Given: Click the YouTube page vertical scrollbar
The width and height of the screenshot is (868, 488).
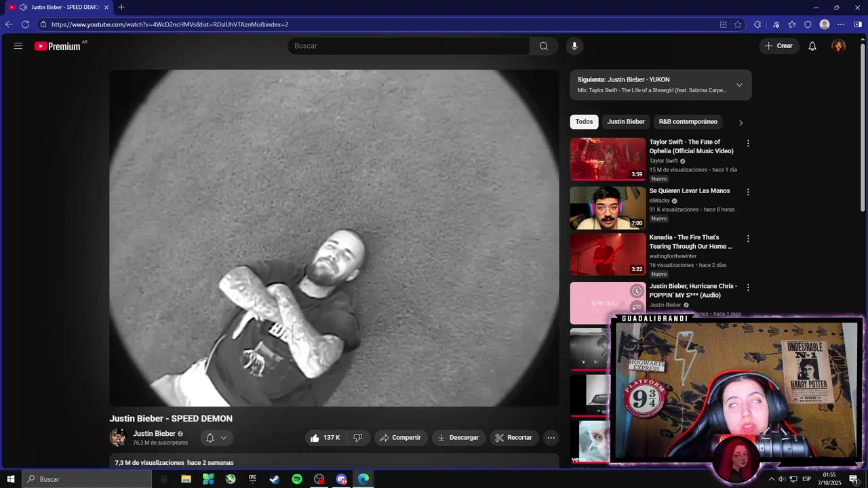Looking at the screenshot, I should (863, 129).
